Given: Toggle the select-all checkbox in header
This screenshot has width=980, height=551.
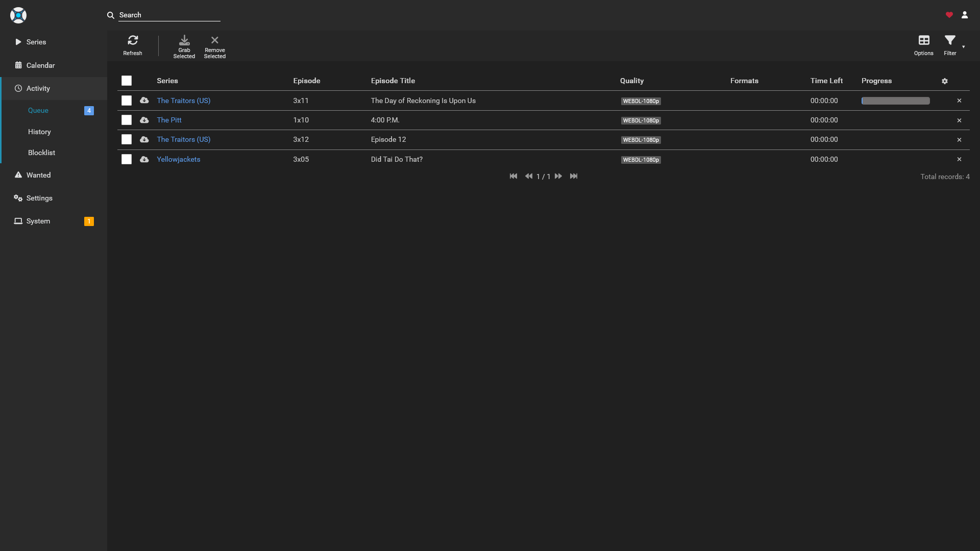Looking at the screenshot, I should [127, 81].
